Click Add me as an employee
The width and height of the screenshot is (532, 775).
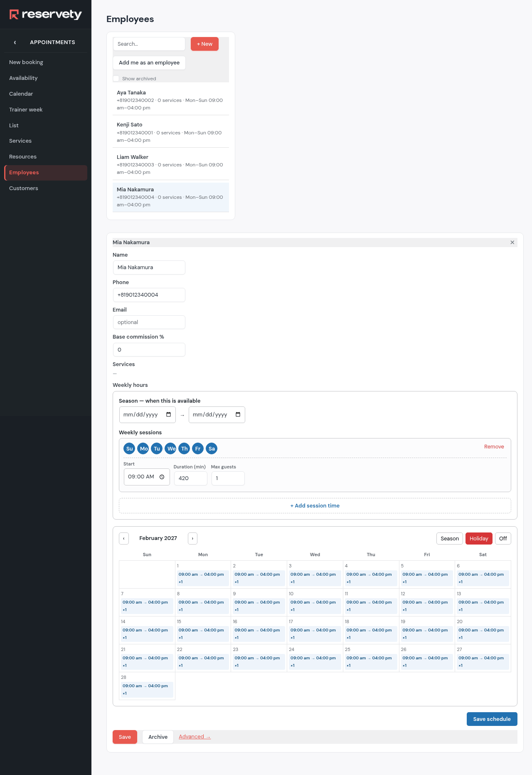[x=149, y=63]
